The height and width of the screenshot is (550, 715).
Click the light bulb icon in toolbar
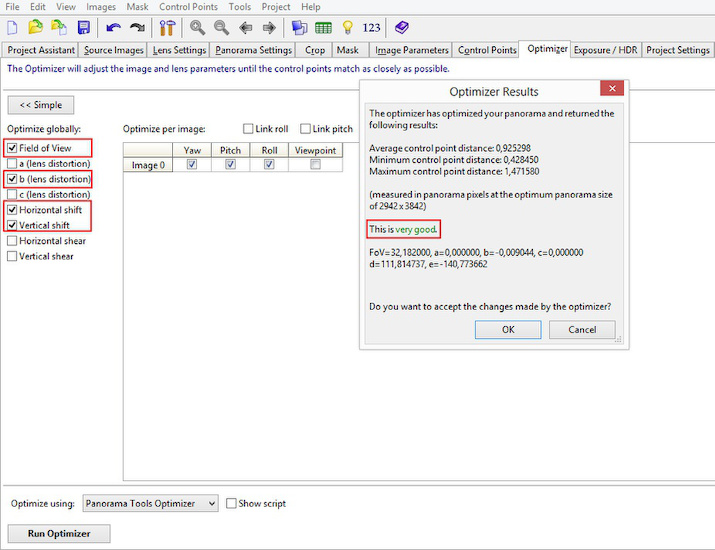(x=347, y=28)
